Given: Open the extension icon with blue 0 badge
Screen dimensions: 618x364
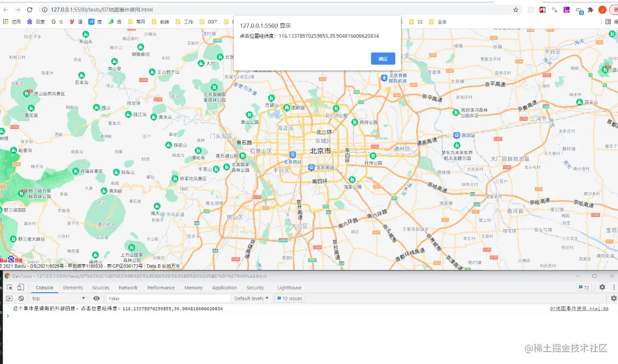Looking at the screenshot, I should tap(579, 10).
